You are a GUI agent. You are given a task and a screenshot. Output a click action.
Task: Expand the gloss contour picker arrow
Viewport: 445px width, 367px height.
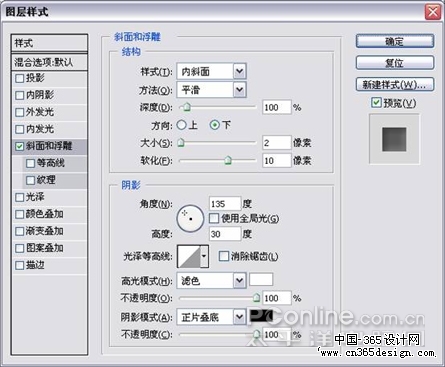(204, 256)
